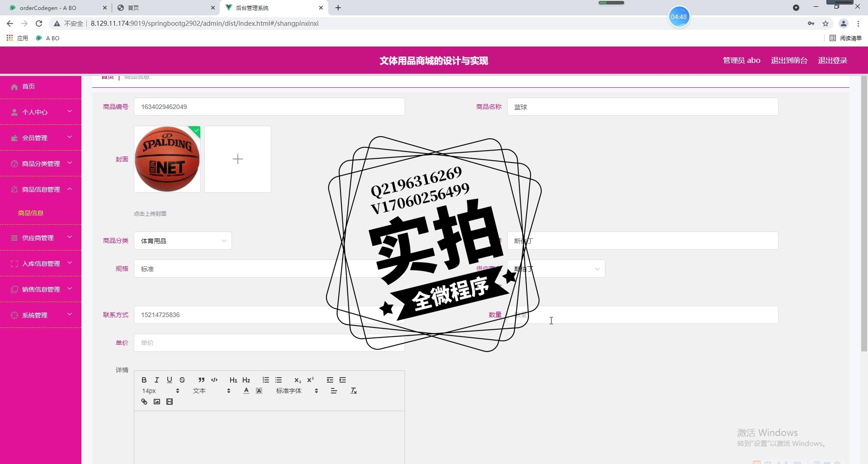Clear text formatting in editor
The height and width of the screenshot is (464, 868).
(354, 391)
